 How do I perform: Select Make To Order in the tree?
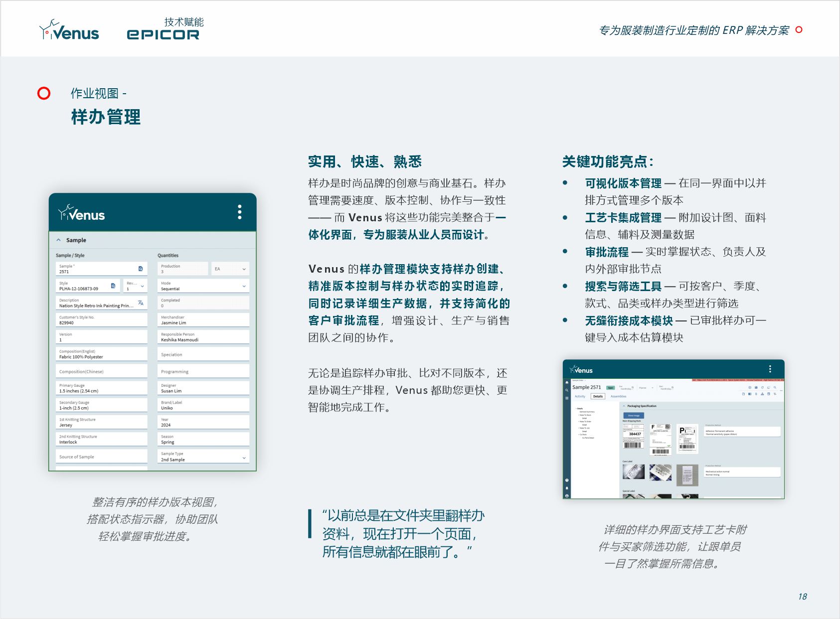coord(585,421)
